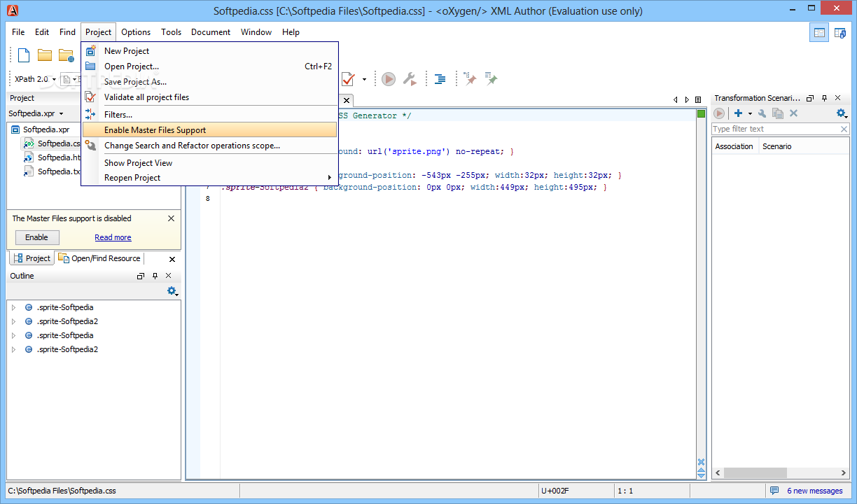Image resolution: width=857 pixels, height=504 pixels.
Task: Switch to the Project tab
Action: coord(32,258)
